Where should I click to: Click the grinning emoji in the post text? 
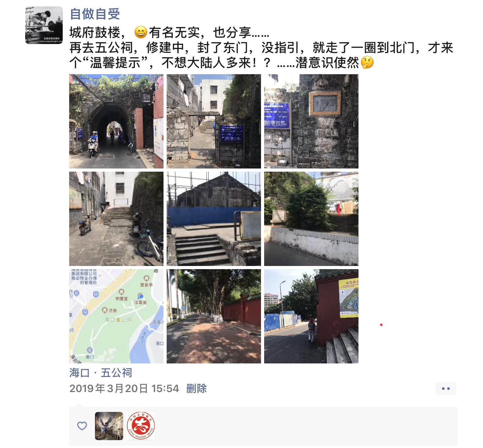click(141, 32)
